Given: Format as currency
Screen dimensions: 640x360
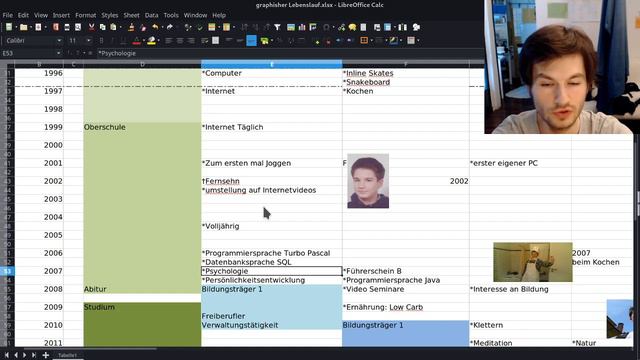Looking at the screenshot, I should (264, 40).
